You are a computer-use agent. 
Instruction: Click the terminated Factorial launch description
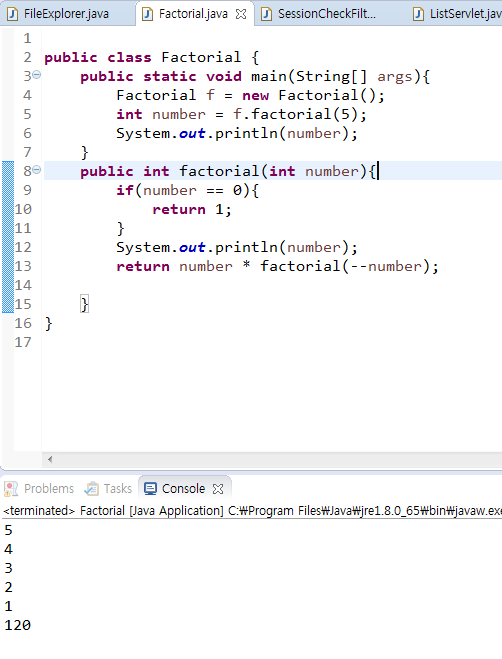[252, 511]
